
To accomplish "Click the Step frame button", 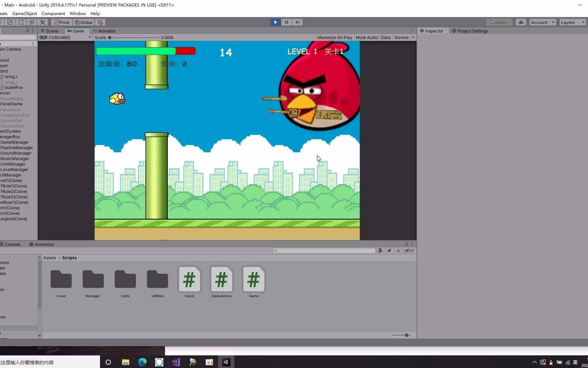I will (x=297, y=22).
